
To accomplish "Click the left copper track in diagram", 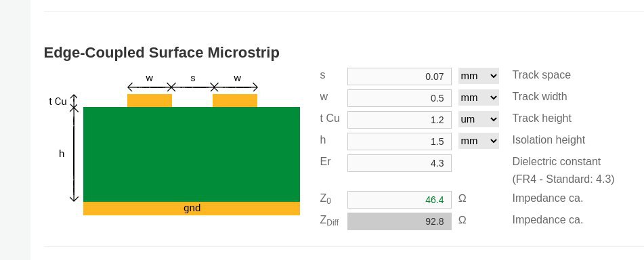I will coord(150,101).
